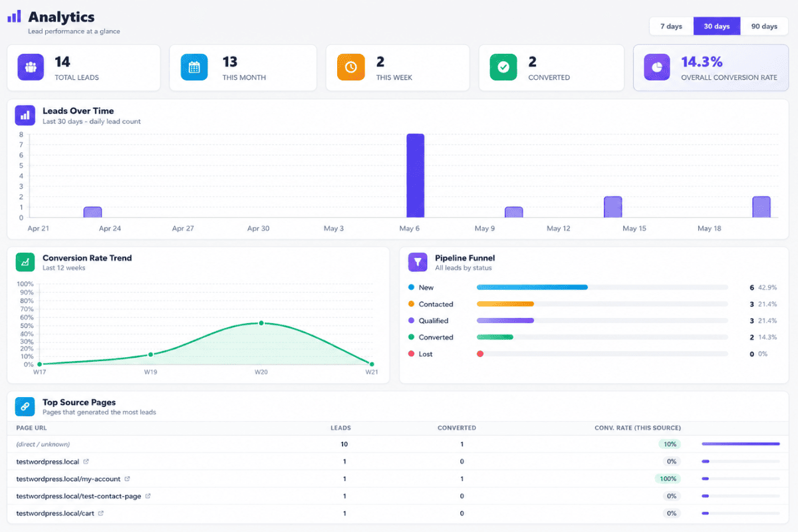Click the blue New status dot
Image resolution: width=798 pixels, height=532 pixels.
point(411,287)
